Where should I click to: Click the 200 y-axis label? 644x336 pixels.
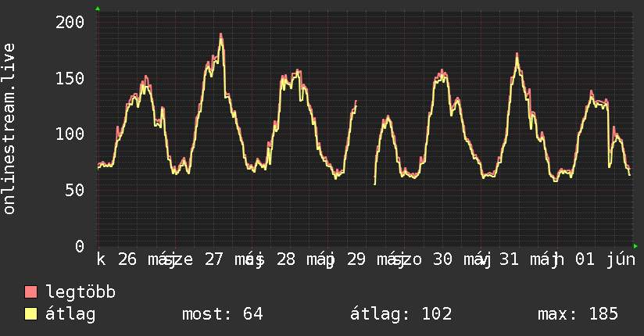coord(70,22)
